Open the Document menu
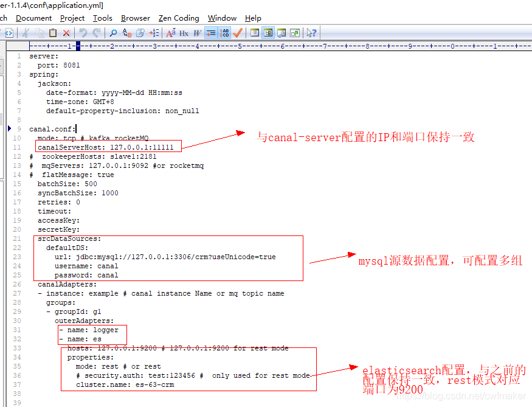This screenshot has width=532, height=407. (33, 18)
